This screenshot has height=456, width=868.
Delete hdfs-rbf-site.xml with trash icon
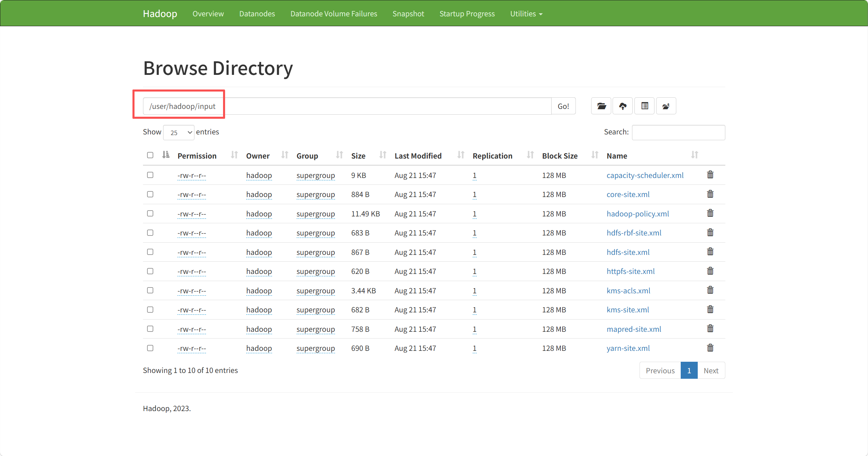[710, 232]
